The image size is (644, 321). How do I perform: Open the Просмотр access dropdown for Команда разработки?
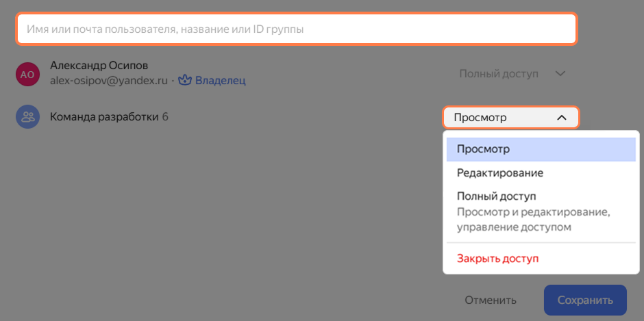[511, 118]
